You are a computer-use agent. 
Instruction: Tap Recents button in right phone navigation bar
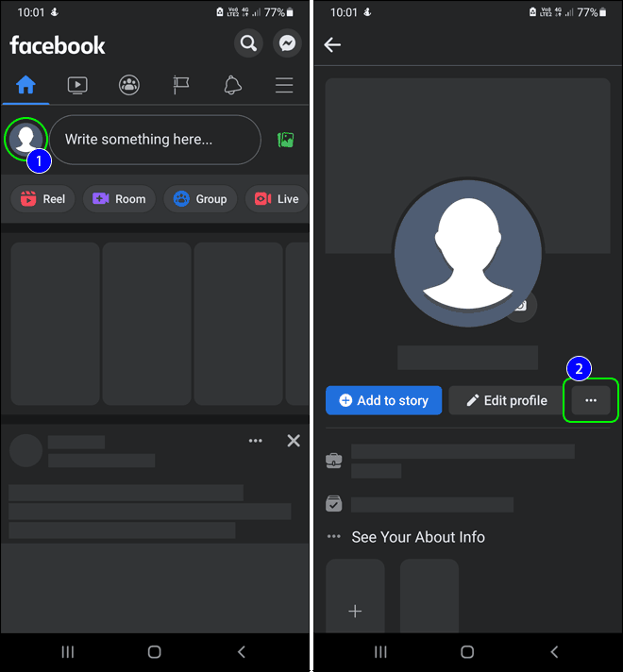pos(380,652)
